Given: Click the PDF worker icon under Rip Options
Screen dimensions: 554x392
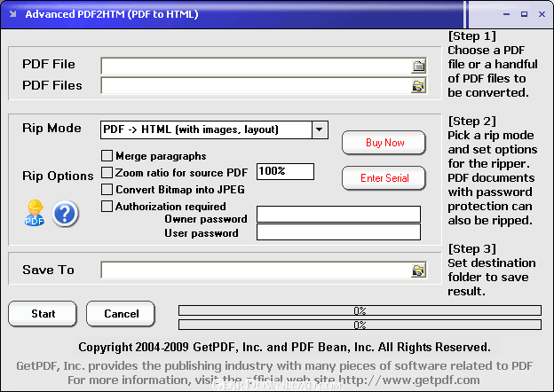Looking at the screenshot, I should click(35, 213).
